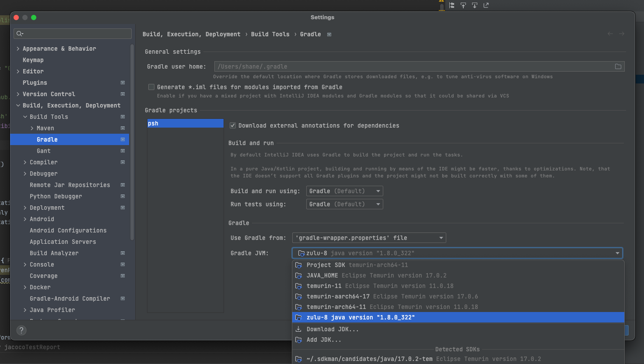Expand the Android settings node
This screenshot has width=644, height=364.
click(x=25, y=219)
